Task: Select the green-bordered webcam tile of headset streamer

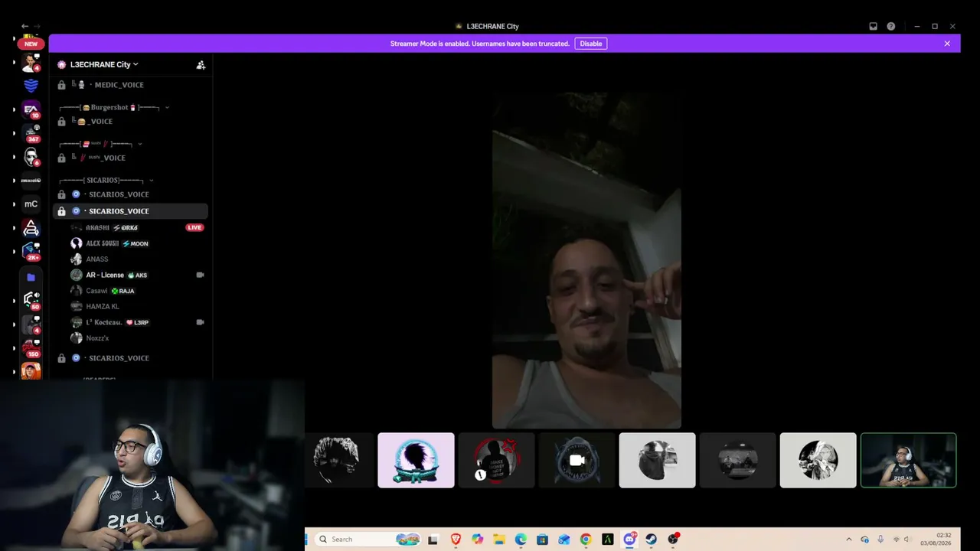Action: 908,460
